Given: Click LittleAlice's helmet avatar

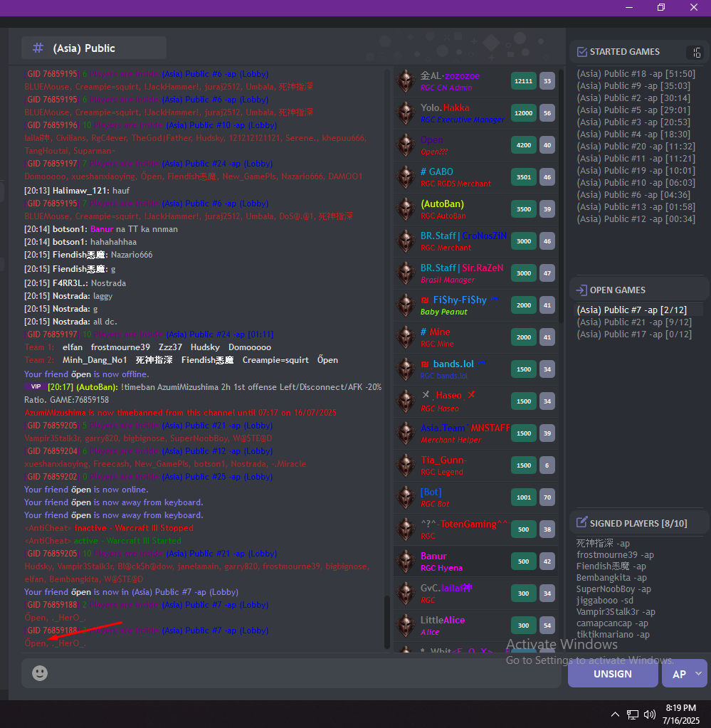Looking at the screenshot, I should click(x=406, y=626).
